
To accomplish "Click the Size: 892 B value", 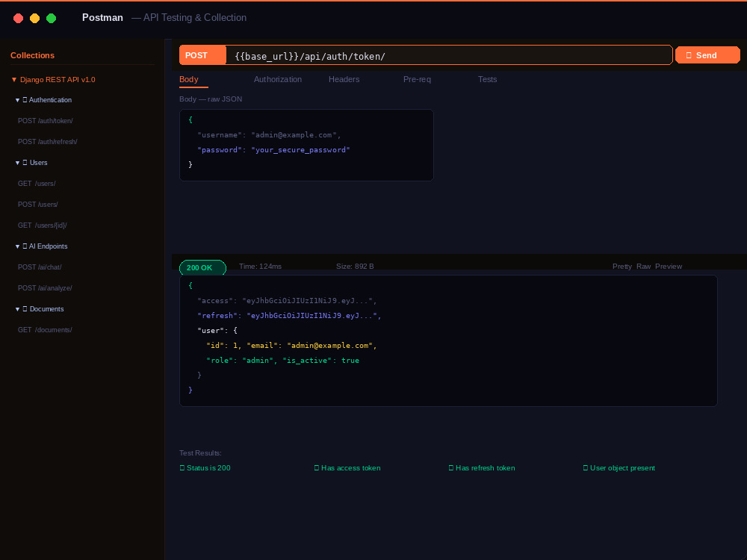I will pyautogui.click(x=355, y=267).
